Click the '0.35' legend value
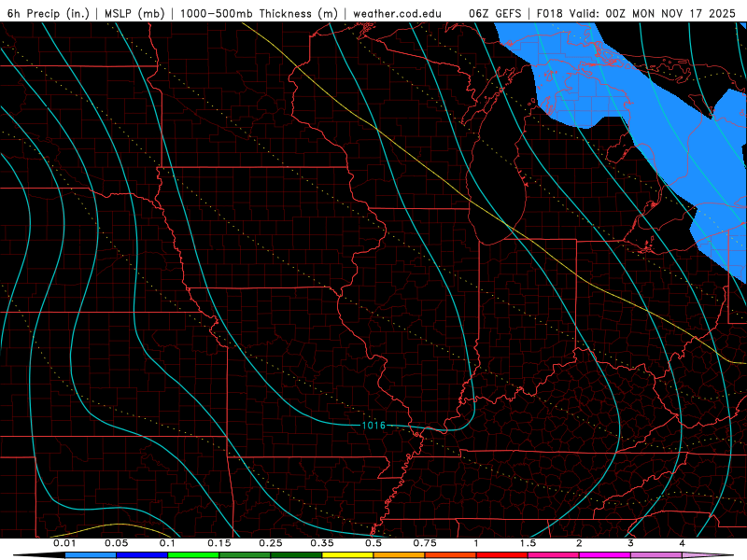 point(322,543)
